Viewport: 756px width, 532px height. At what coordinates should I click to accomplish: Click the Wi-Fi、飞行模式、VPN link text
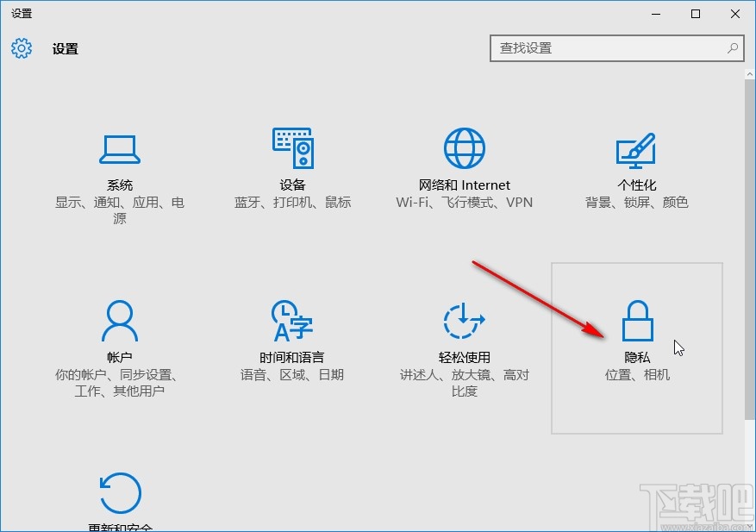[x=464, y=203]
